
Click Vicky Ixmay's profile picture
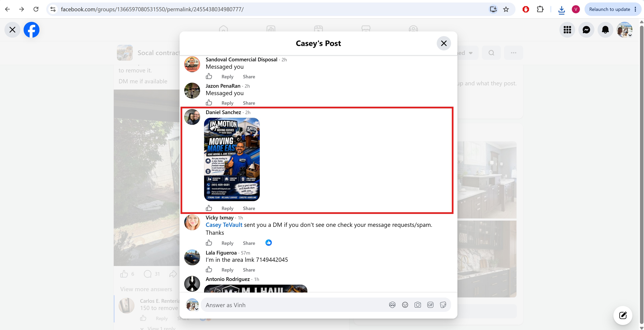[x=192, y=222]
